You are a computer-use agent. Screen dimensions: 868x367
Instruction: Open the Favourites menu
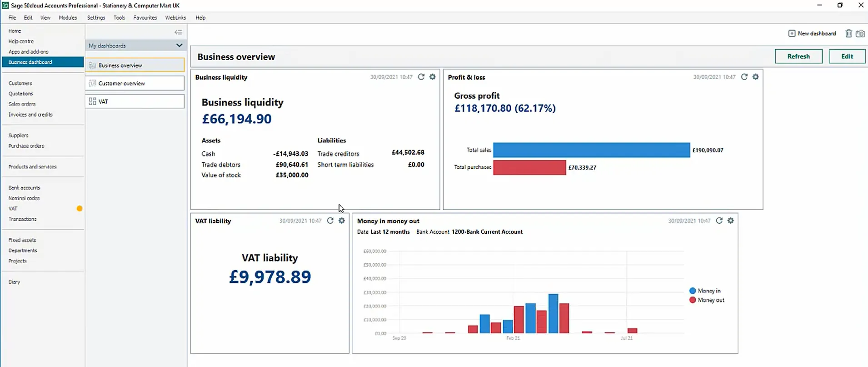(x=145, y=18)
